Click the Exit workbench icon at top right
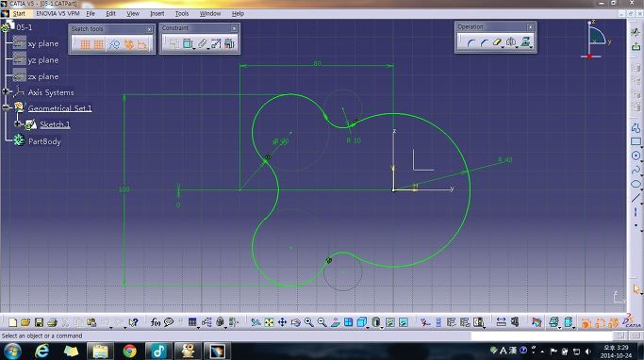The width and height of the screenshot is (644, 360). pos(636,46)
